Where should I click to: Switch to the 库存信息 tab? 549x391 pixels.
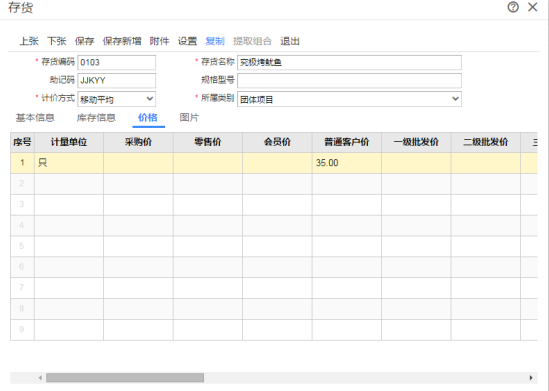[x=96, y=118]
